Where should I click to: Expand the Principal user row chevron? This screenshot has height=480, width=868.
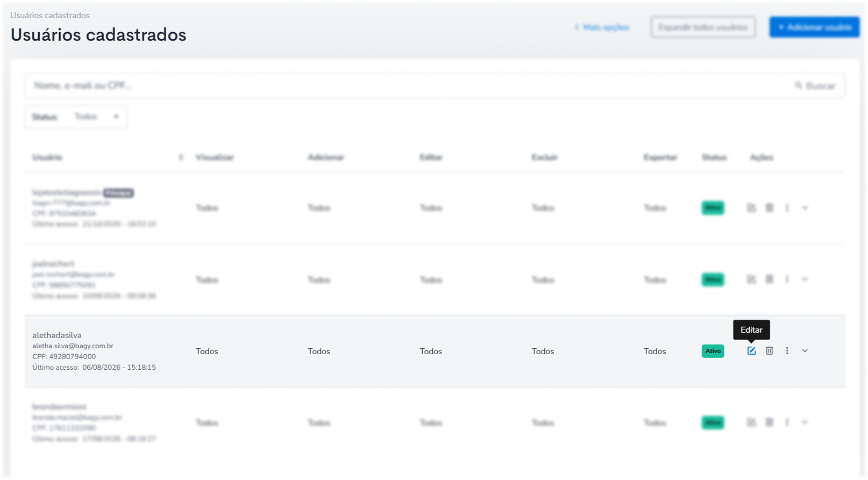(805, 208)
